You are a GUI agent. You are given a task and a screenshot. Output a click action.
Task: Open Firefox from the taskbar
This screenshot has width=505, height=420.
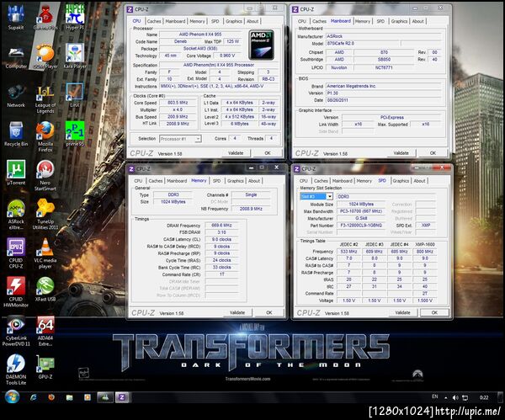pyautogui.click(x=51, y=397)
